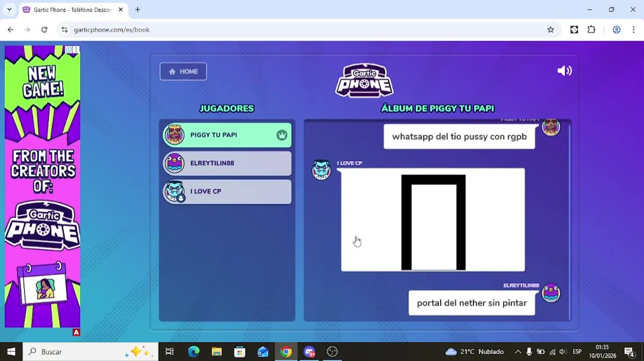Viewport: 644px width, 361px height.
Task: Open the Extensions puzzle menu
Action: [x=591, y=30]
